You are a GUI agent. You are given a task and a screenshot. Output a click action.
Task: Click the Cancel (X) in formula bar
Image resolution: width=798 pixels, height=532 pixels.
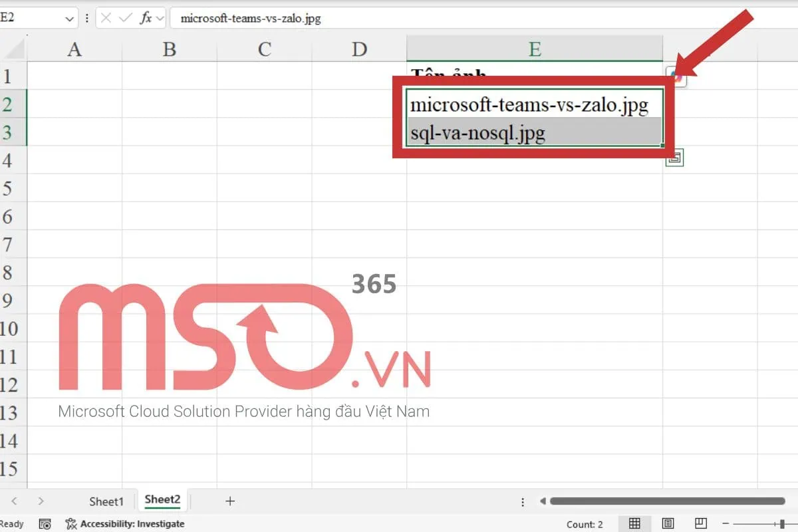pos(108,18)
